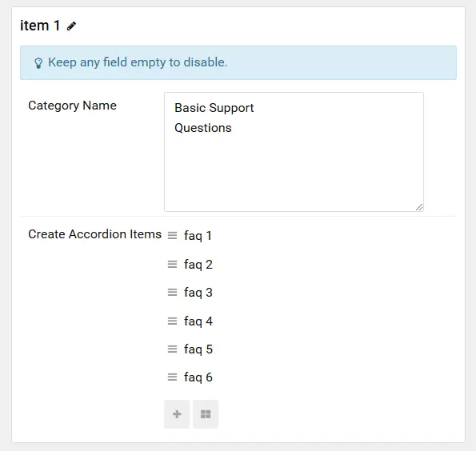Select the faq 5 entry
This screenshot has height=451, width=476.
click(198, 349)
